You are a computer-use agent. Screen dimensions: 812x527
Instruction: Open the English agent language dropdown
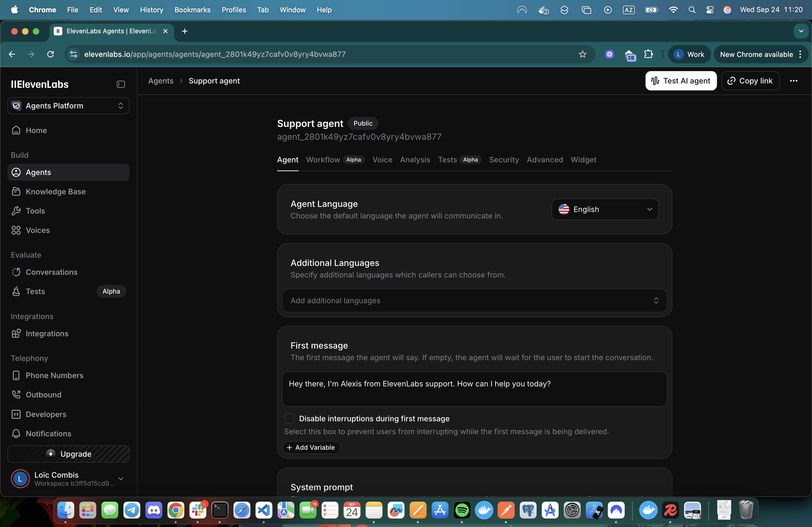[604, 209]
